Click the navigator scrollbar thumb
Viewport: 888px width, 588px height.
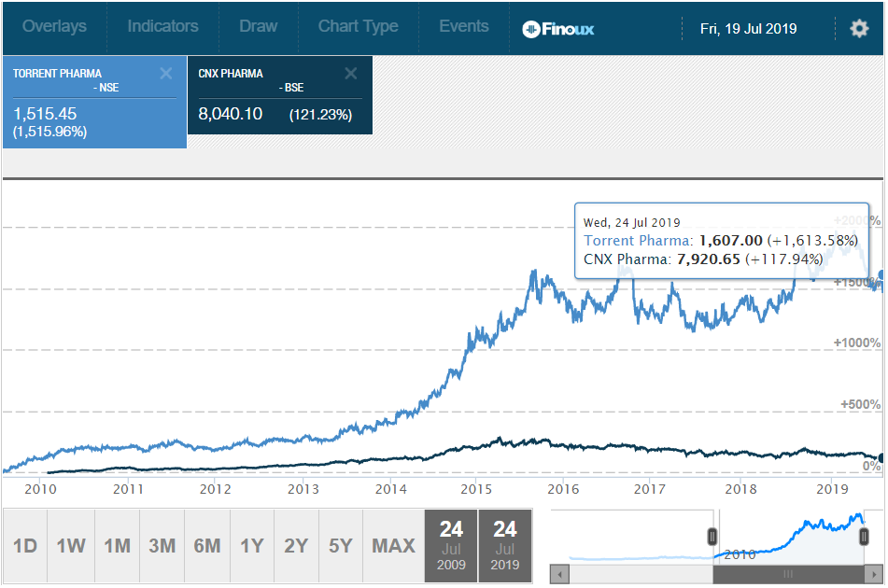(789, 573)
